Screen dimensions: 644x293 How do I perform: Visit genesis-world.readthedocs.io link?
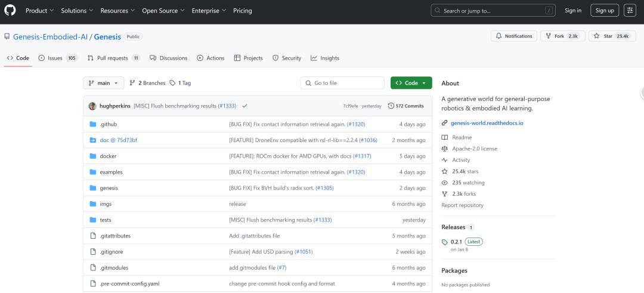point(487,123)
